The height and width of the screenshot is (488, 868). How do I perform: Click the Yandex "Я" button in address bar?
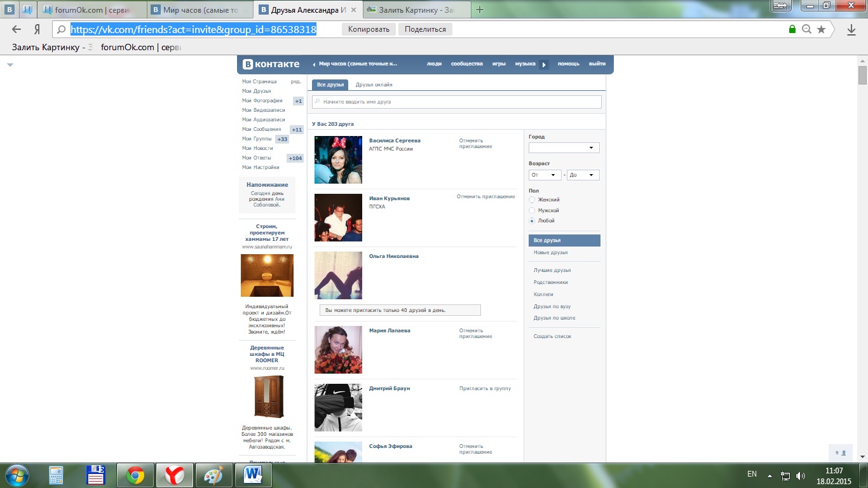[x=37, y=29]
